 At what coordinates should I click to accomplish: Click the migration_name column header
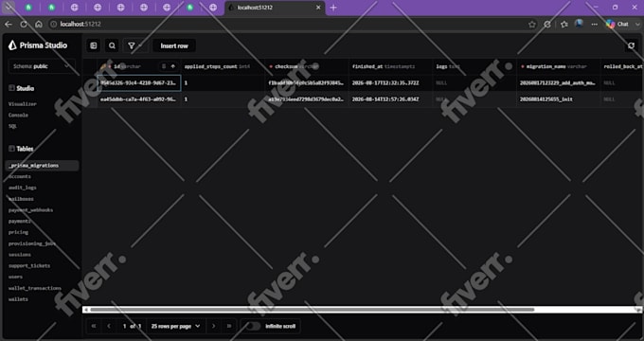click(x=558, y=66)
